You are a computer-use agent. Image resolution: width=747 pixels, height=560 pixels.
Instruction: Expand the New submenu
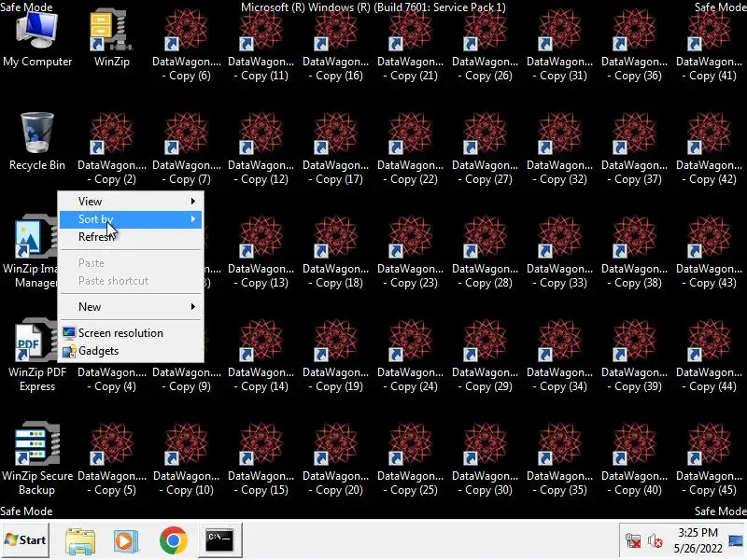click(x=131, y=307)
